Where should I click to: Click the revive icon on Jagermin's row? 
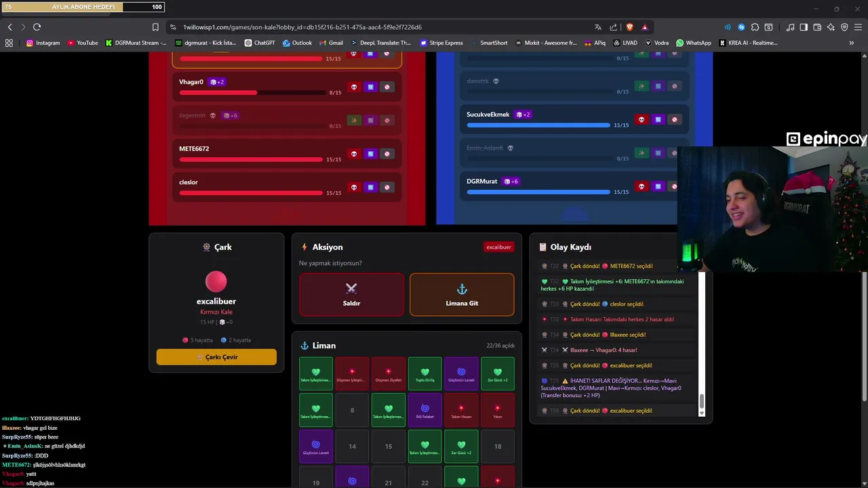pos(353,120)
